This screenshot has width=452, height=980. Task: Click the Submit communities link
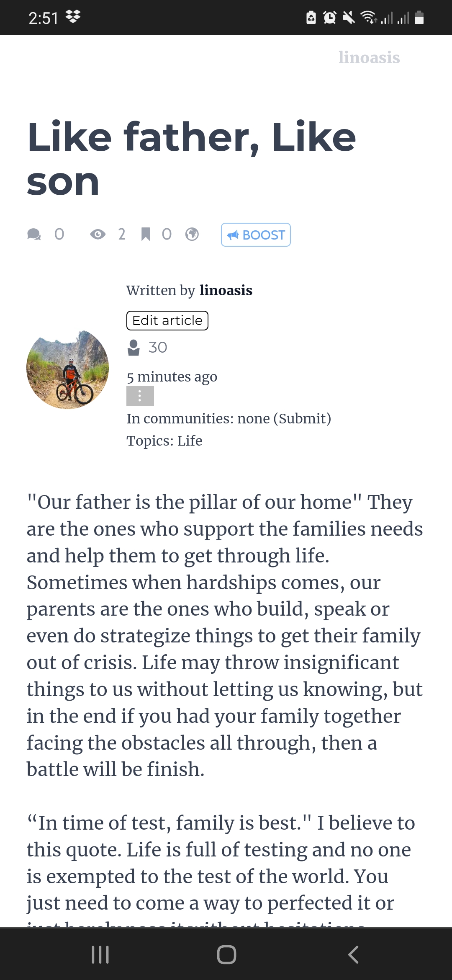[304, 418]
